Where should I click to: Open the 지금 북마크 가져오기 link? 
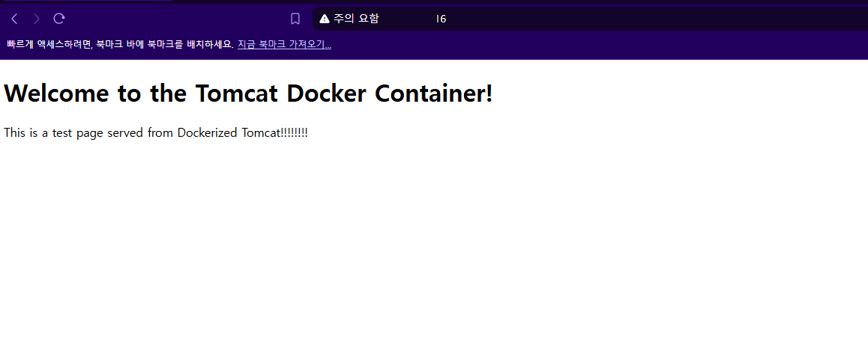click(x=284, y=44)
